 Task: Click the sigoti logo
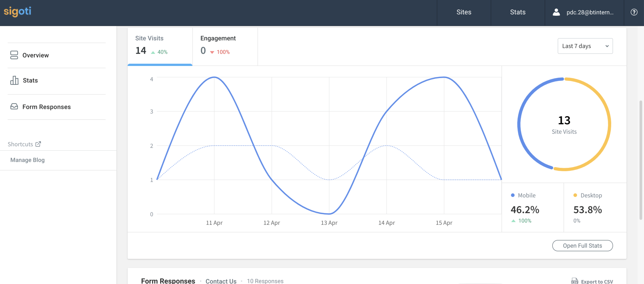coord(17,12)
